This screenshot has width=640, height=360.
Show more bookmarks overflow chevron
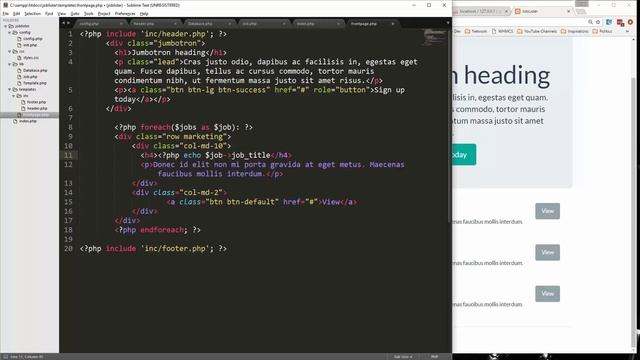tap(628, 31)
